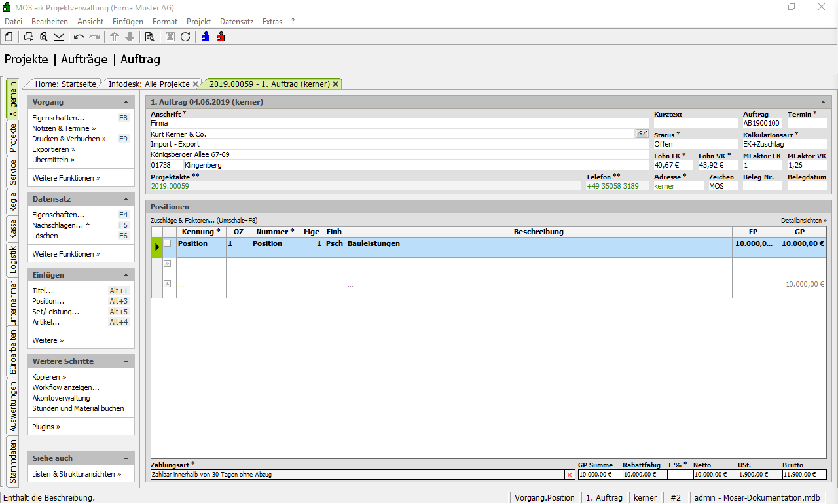Click the refresh icon in toolbar

coord(185,37)
